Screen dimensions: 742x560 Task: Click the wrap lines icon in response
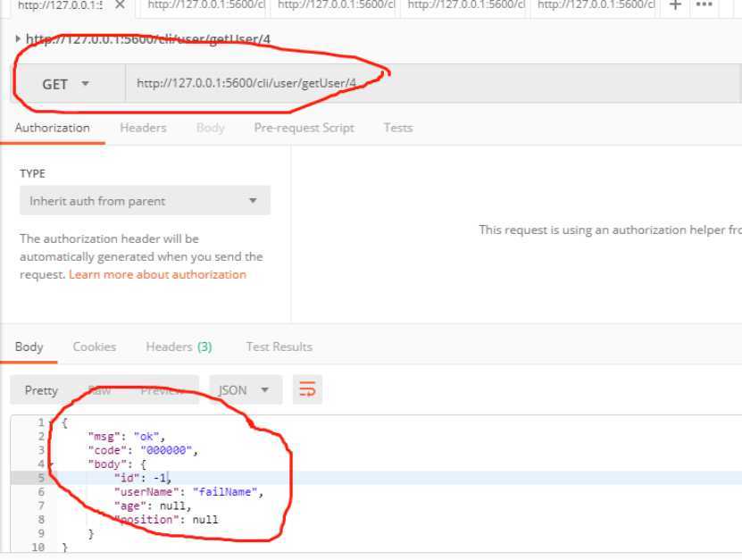click(307, 389)
